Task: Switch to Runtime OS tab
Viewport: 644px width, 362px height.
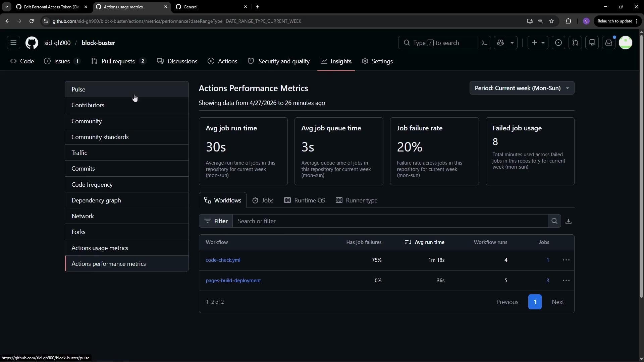Action: [x=305, y=200]
